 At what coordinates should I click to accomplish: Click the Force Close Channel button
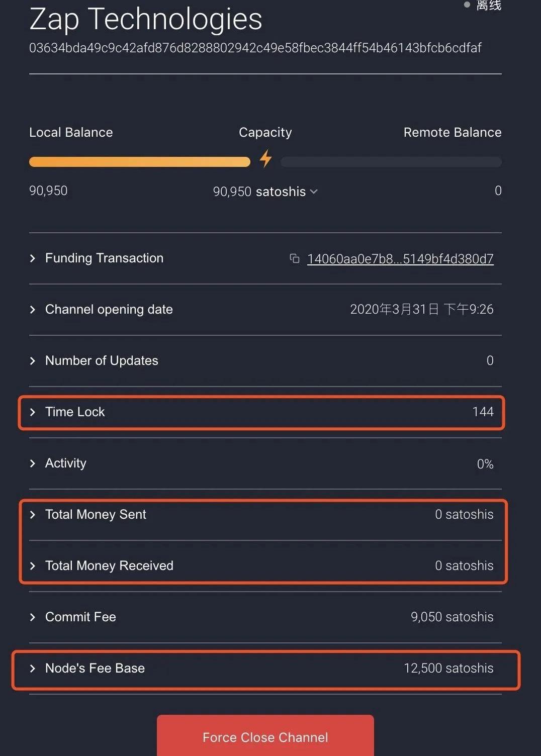click(x=265, y=736)
